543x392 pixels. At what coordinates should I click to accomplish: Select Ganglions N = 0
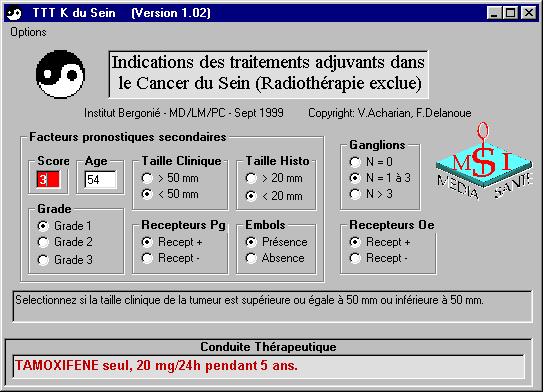(371, 162)
